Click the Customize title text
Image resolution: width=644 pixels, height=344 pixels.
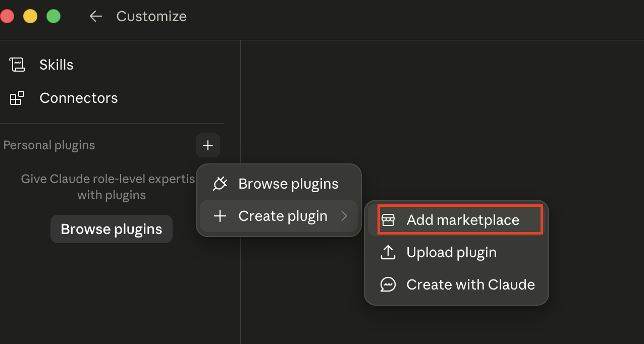pos(151,16)
